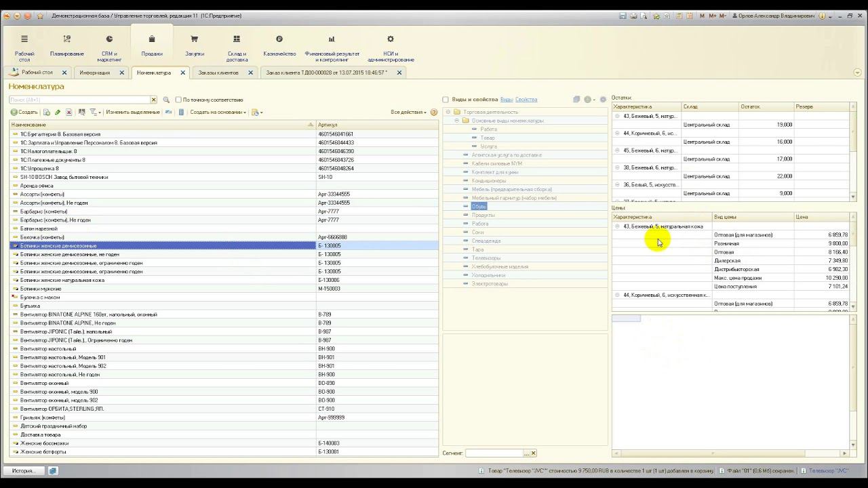The image size is (868, 488).
Task: Open the Все действия dropdown
Action: 408,113
